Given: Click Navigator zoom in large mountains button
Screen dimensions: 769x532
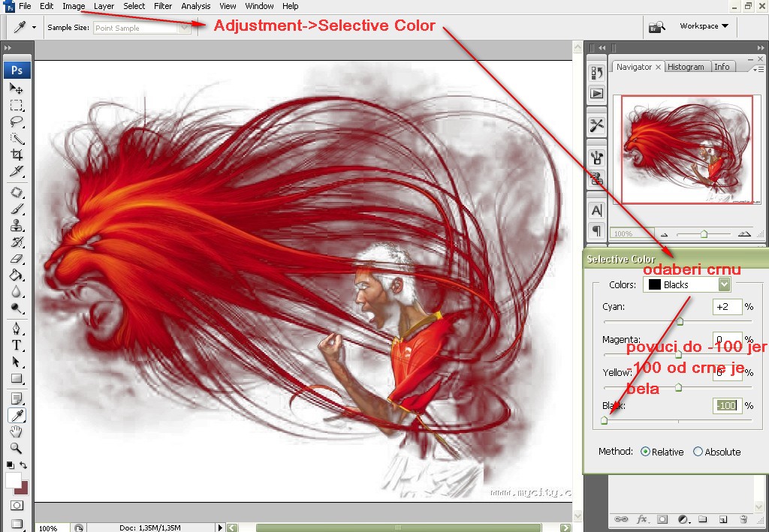Looking at the screenshot, I should (x=744, y=233).
